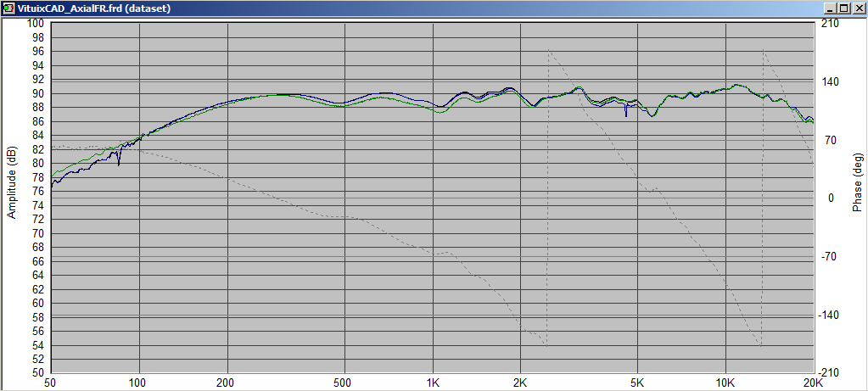Image resolution: width=868 pixels, height=391 pixels.
Task: Click the '60' amplitude axis value
Action: pos(37,304)
